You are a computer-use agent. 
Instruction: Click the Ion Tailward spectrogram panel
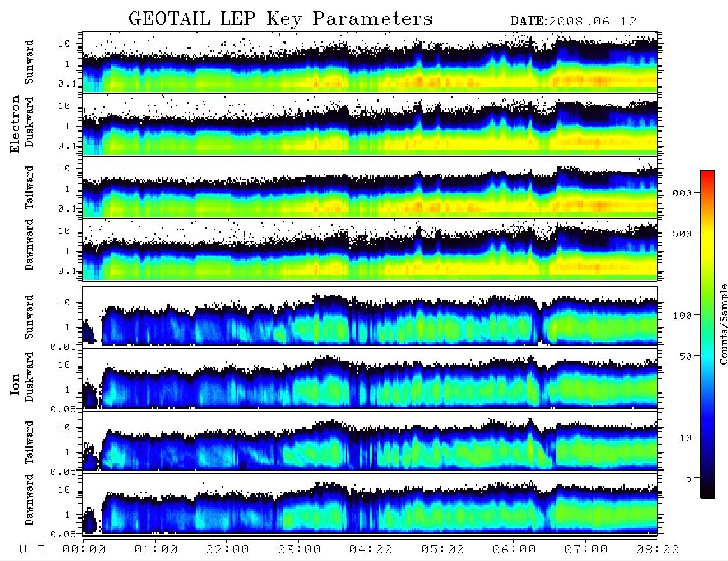pyautogui.click(x=370, y=442)
